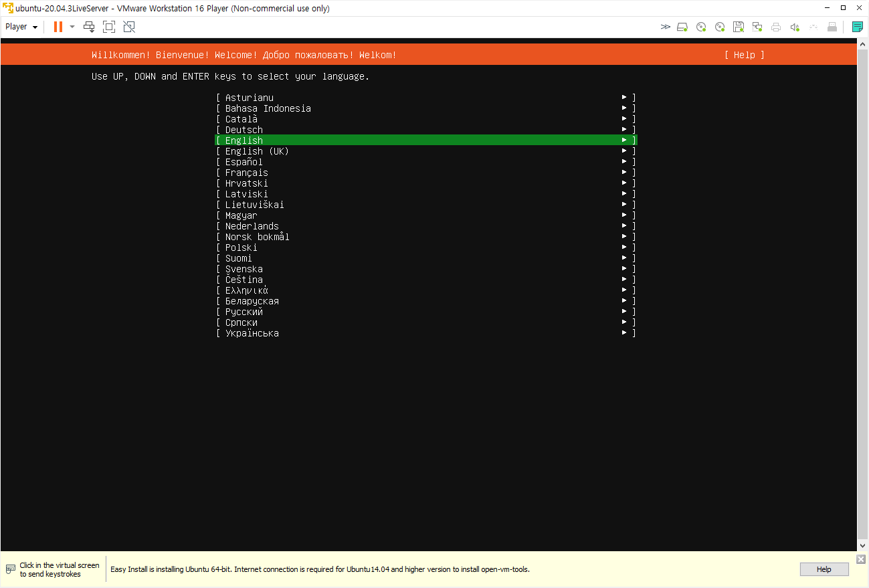Screen dimensions: 869x588
Task: Click the arrow at end of Svenska row
Action: click(624, 269)
